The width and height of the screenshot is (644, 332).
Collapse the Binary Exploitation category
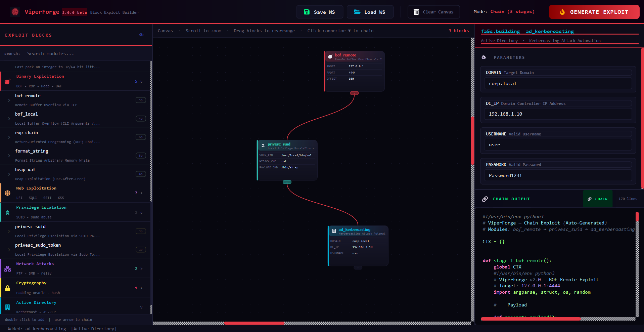[x=141, y=81]
